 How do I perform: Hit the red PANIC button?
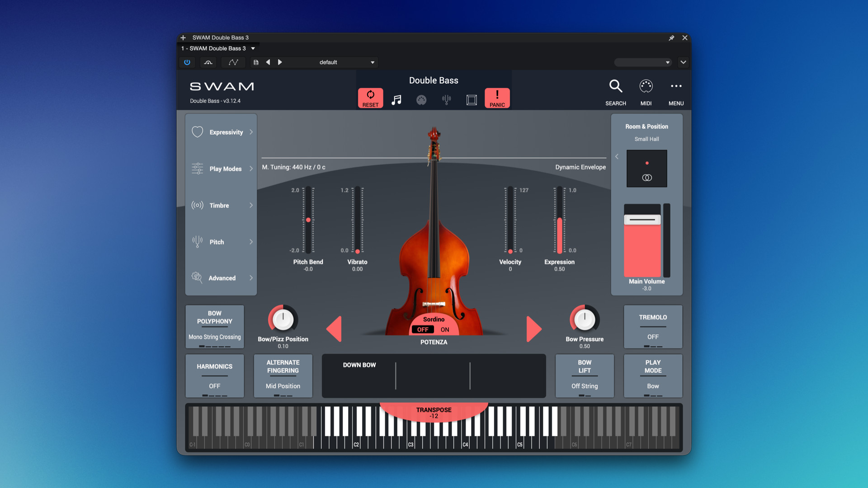tap(497, 98)
